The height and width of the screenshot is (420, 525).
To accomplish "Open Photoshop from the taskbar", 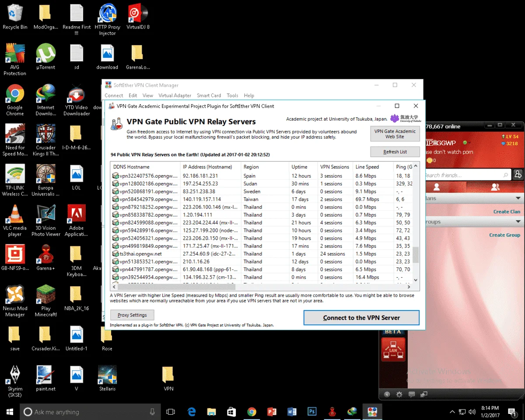I will tap(312, 411).
